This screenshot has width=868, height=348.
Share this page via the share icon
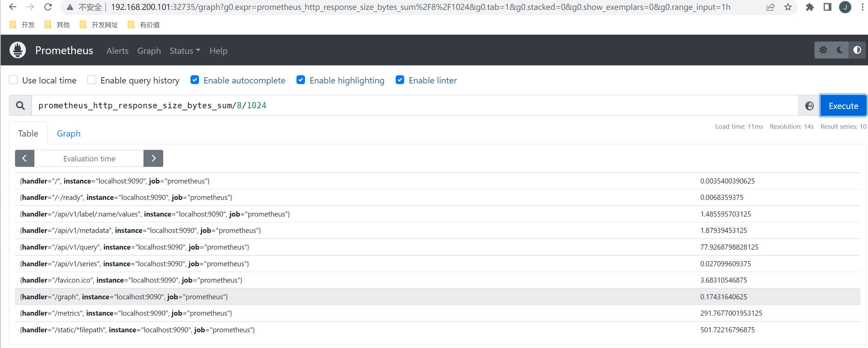click(770, 7)
